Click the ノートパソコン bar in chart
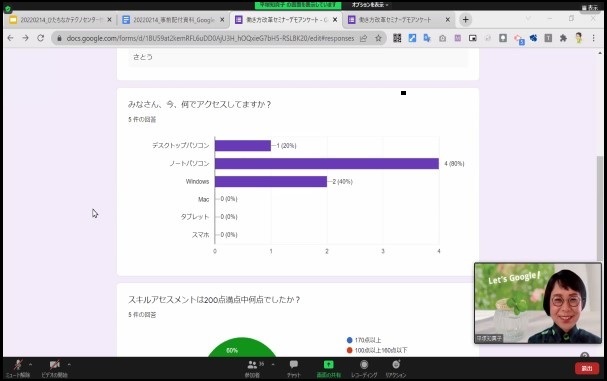This screenshot has height=381, width=607. (x=327, y=163)
